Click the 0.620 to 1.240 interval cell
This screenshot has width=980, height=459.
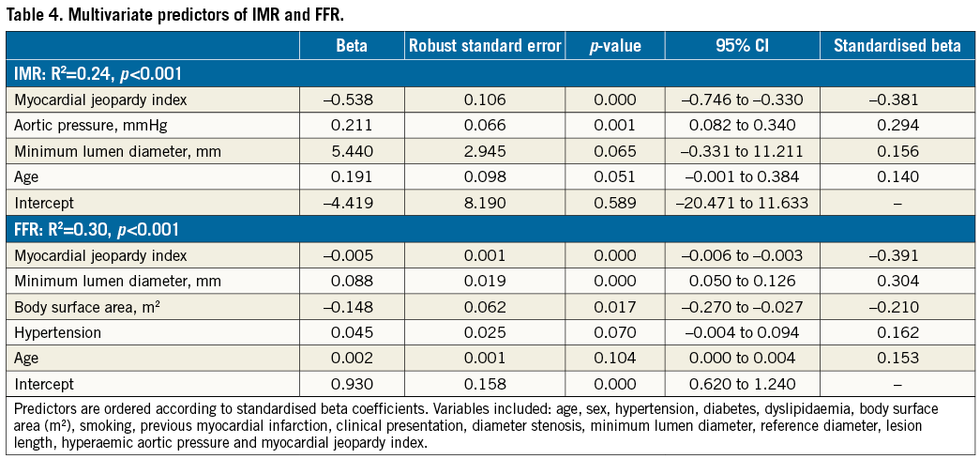pos(741,385)
